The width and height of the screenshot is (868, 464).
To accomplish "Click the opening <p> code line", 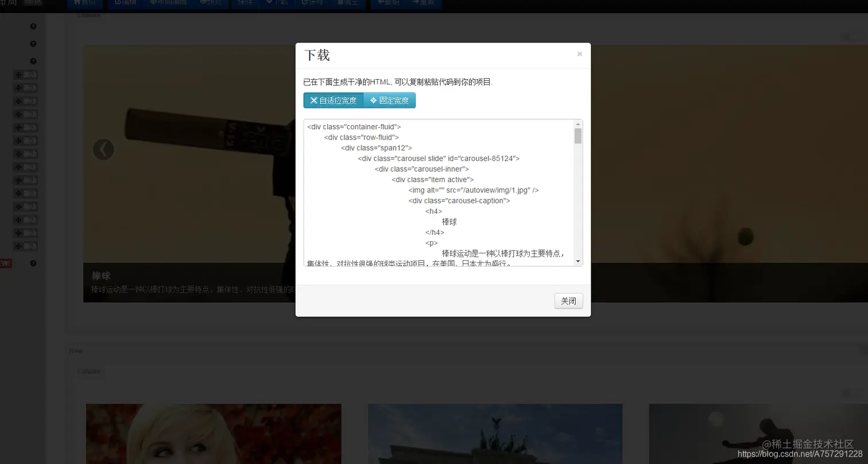I will point(432,243).
